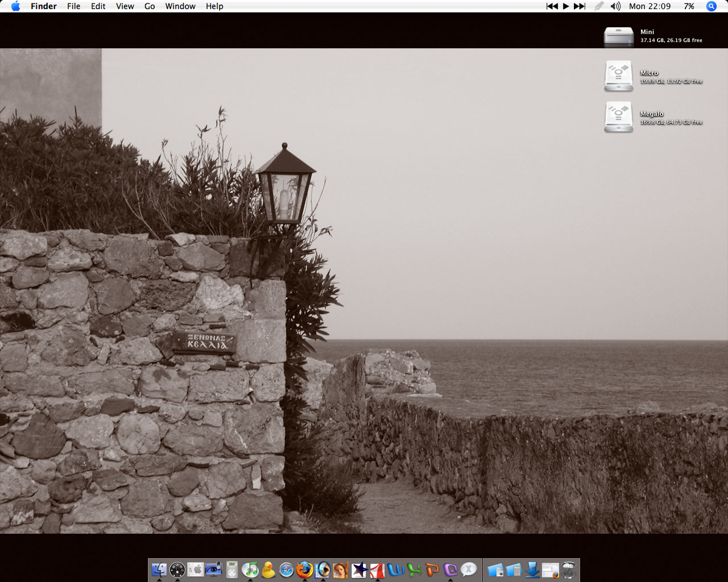Open Firefox from the Dock

[x=305, y=569]
